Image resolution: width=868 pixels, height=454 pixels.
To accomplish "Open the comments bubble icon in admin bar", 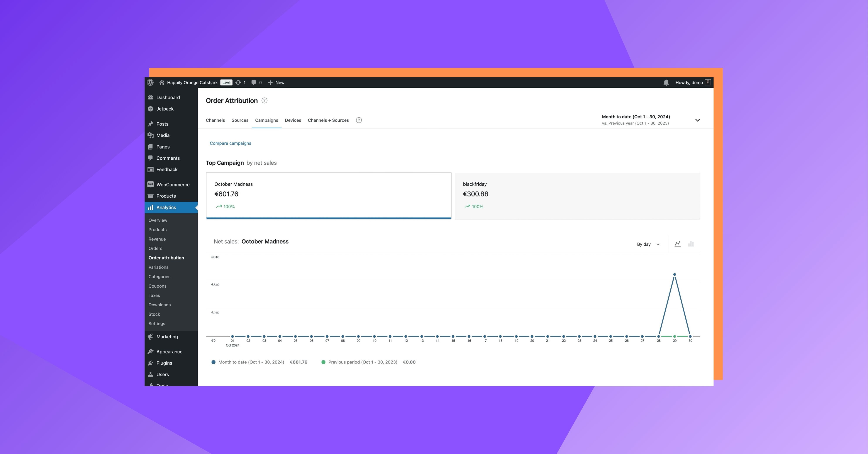I will point(254,82).
